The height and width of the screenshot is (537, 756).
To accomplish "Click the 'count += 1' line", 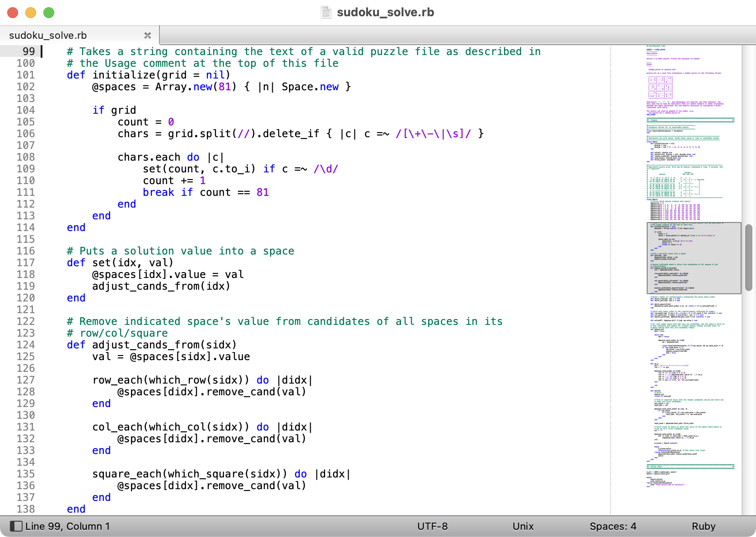I will pos(174,181).
